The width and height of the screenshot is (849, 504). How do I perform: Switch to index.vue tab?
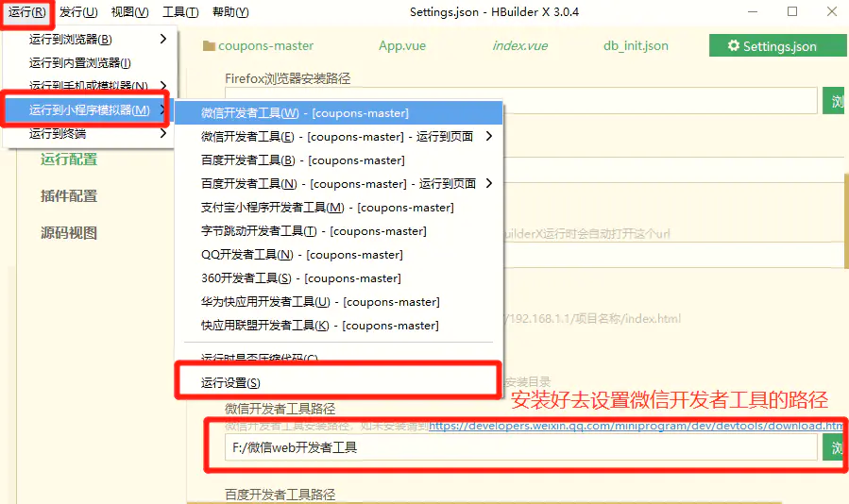[519, 46]
